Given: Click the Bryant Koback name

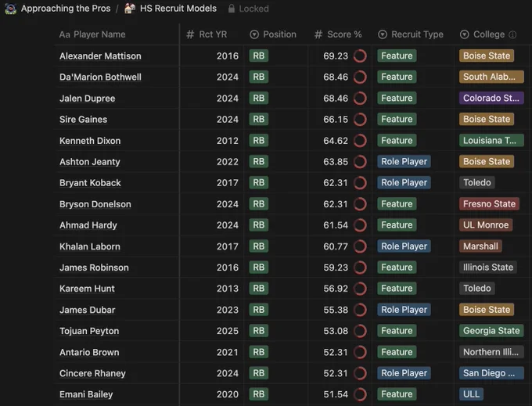Looking at the screenshot, I should click(x=90, y=183).
